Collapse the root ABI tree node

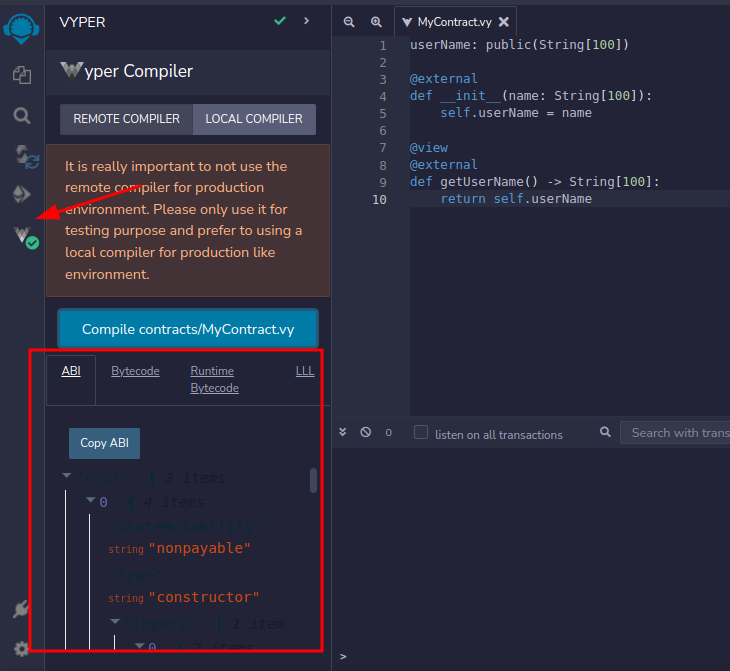coord(67,477)
